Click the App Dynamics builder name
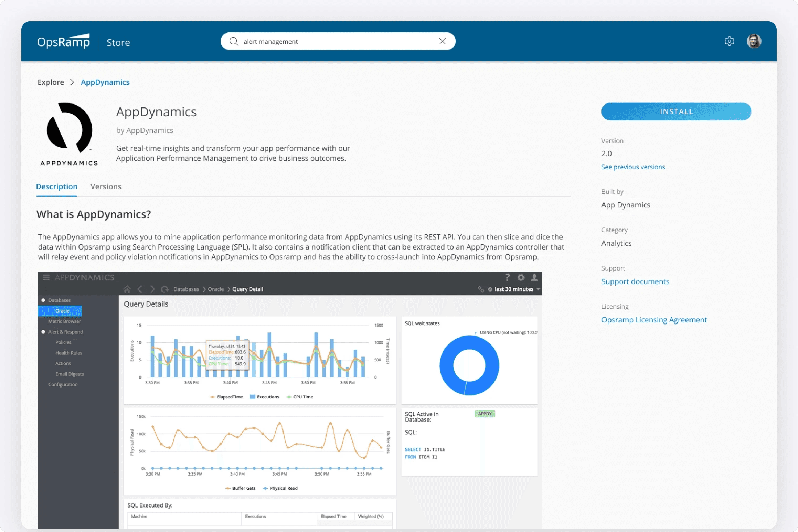This screenshot has height=532, width=798. (x=626, y=205)
